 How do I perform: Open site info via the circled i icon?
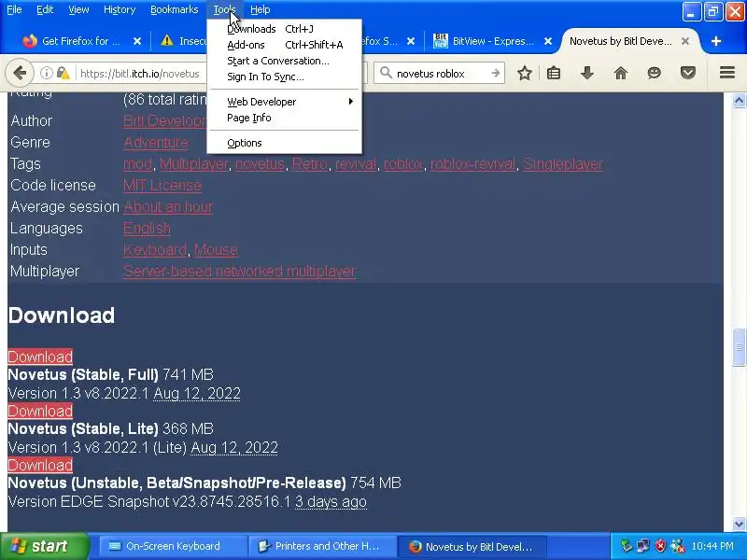(46, 74)
